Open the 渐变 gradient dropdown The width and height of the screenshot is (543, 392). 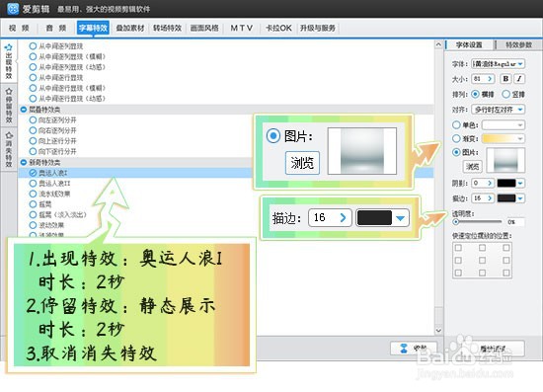pos(504,138)
